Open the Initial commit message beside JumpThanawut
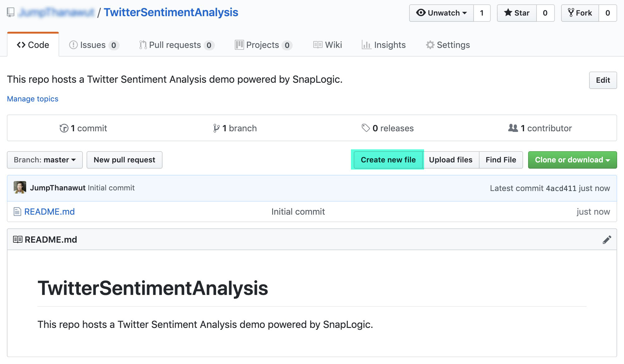This screenshot has height=364, width=624. (111, 188)
